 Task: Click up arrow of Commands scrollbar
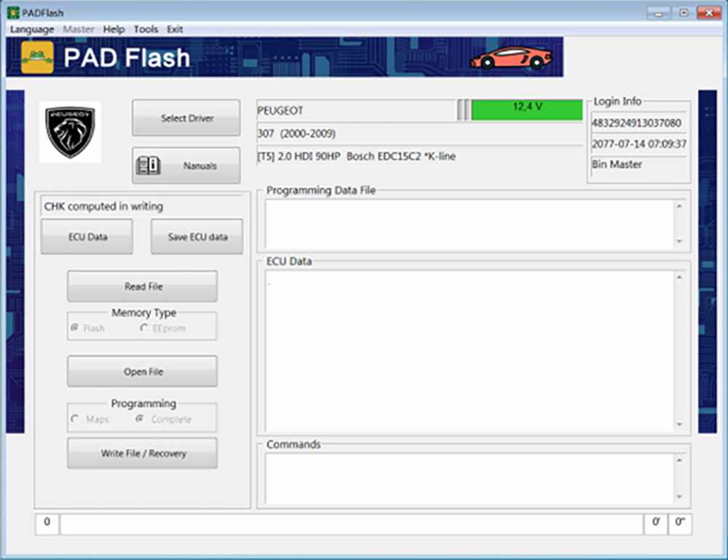679,460
